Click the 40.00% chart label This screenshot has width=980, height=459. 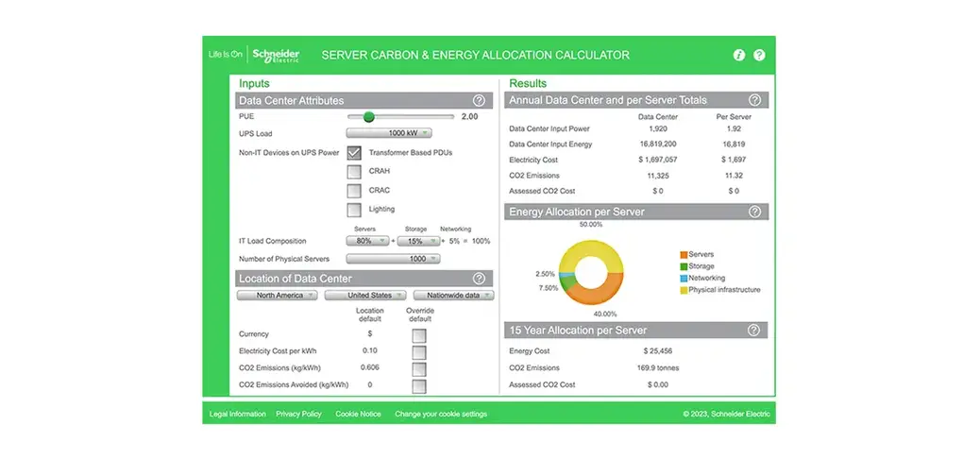point(604,314)
